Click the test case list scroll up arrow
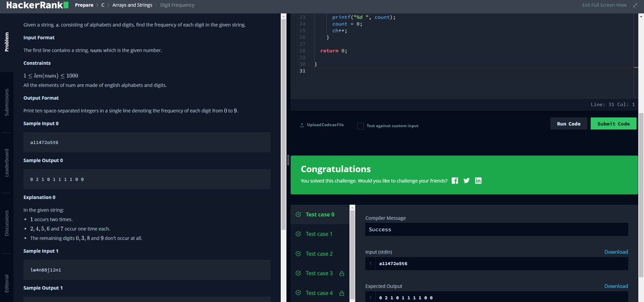 (353, 208)
